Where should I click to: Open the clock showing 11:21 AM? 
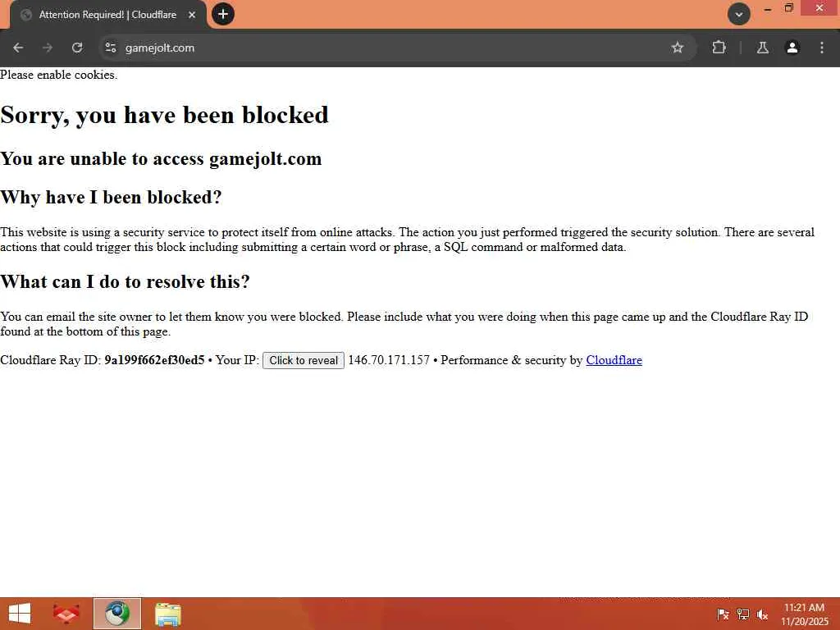804,614
